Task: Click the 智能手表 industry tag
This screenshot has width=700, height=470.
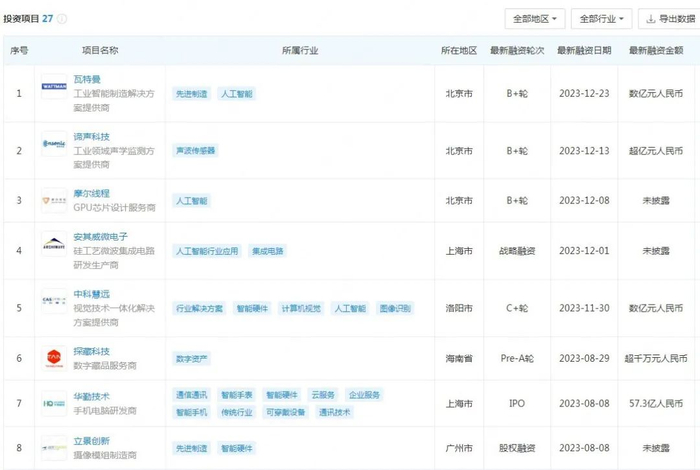Action: click(237, 395)
